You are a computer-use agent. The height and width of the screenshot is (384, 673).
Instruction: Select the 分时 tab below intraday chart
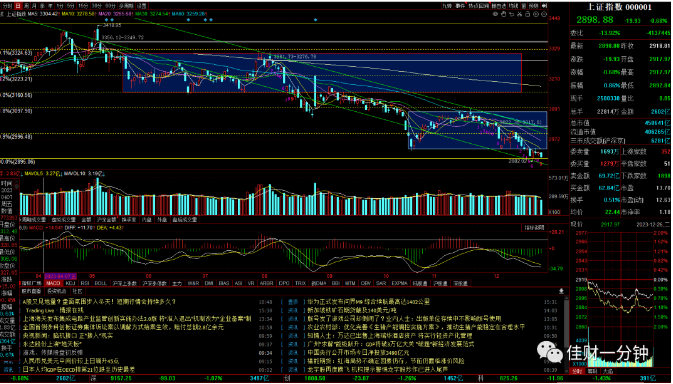pyautogui.click(x=578, y=372)
